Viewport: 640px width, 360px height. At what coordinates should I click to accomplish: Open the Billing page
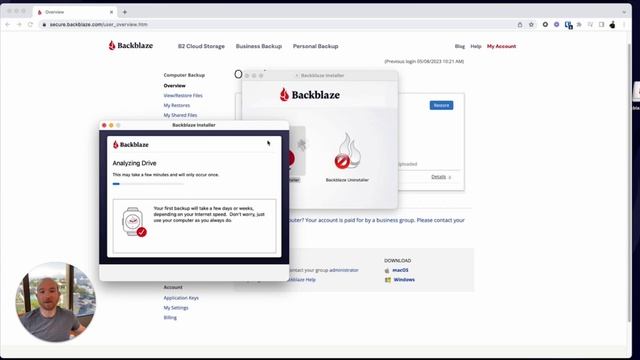point(170,318)
